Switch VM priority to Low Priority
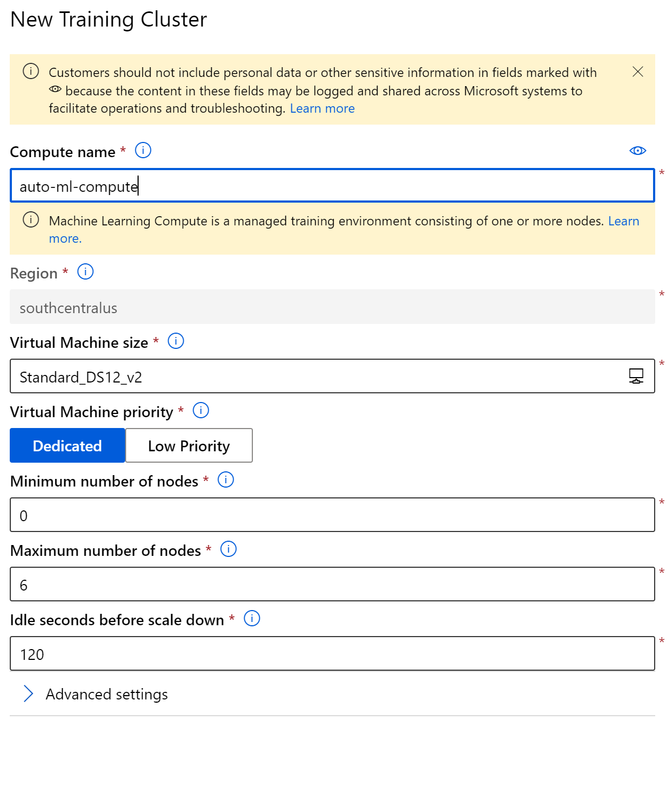 189,445
